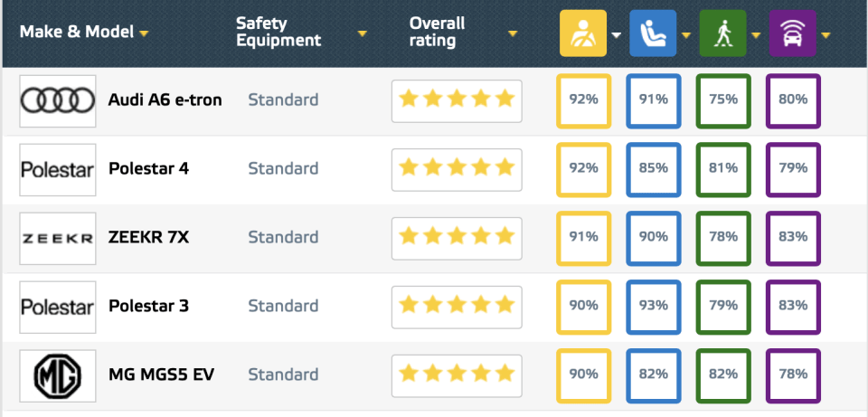Click the MG octagon logo
Viewport: 868px width, 417px height.
[58, 374]
